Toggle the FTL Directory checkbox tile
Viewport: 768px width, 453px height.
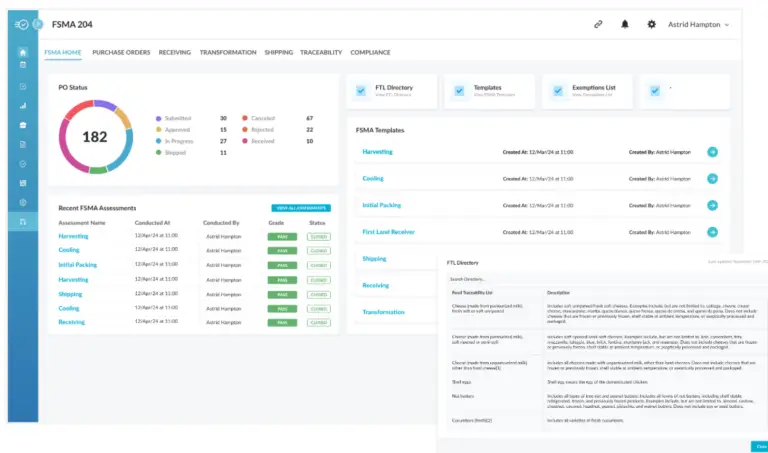click(x=362, y=91)
